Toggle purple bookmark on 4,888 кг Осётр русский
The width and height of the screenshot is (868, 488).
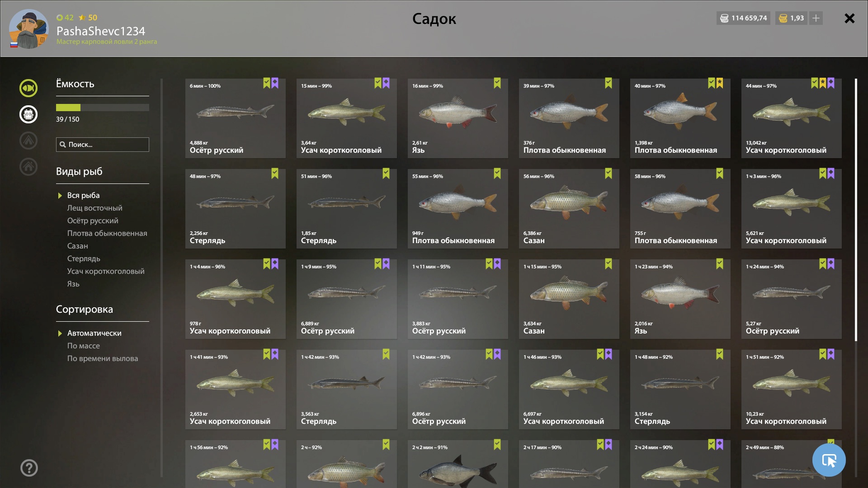pos(275,83)
